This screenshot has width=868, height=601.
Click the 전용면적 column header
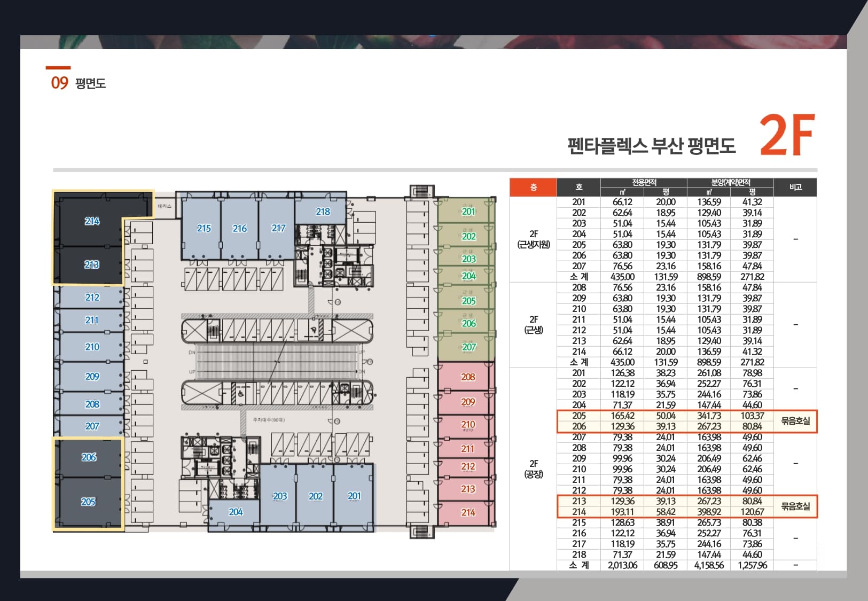tap(645, 182)
